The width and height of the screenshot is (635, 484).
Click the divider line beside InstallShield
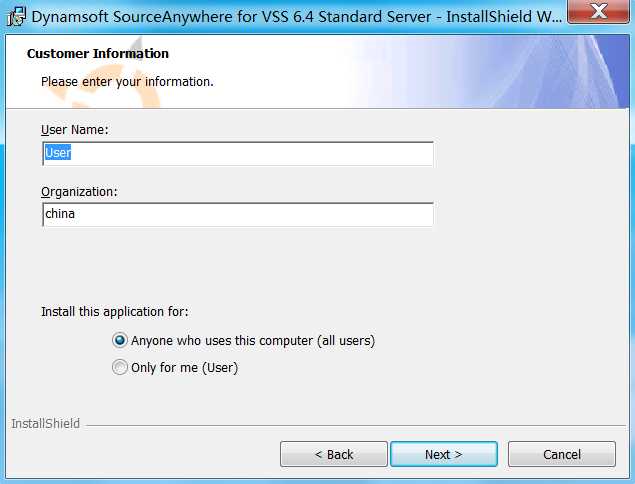click(350, 425)
